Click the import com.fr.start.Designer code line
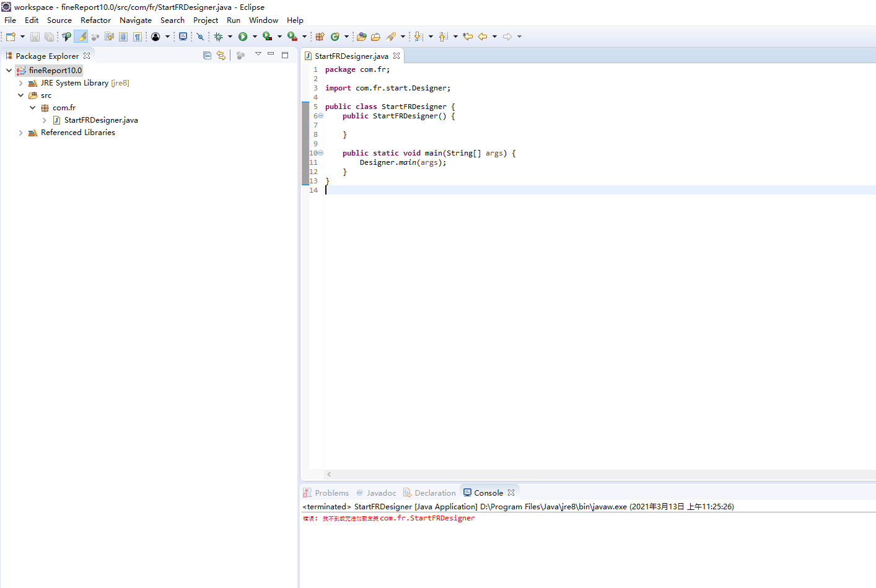Image resolution: width=876 pixels, height=588 pixels. (388, 88)
